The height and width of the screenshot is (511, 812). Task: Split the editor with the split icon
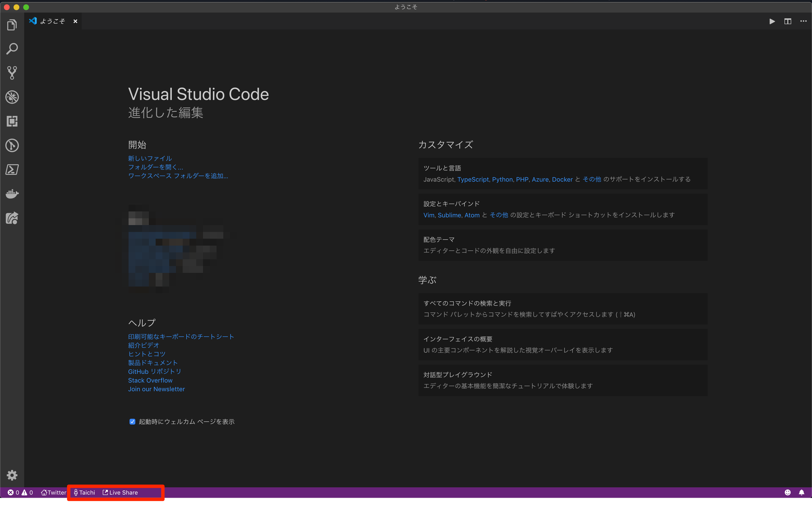(x=788, y=21)
